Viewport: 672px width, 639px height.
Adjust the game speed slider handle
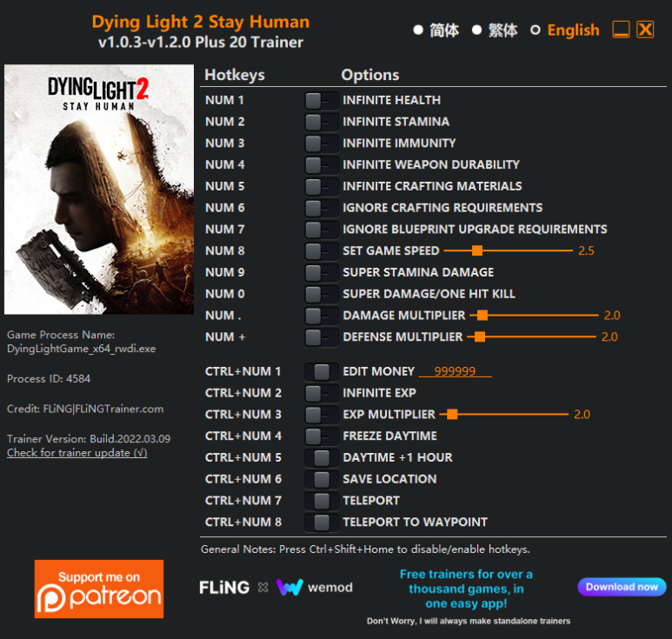click(477, 250)
